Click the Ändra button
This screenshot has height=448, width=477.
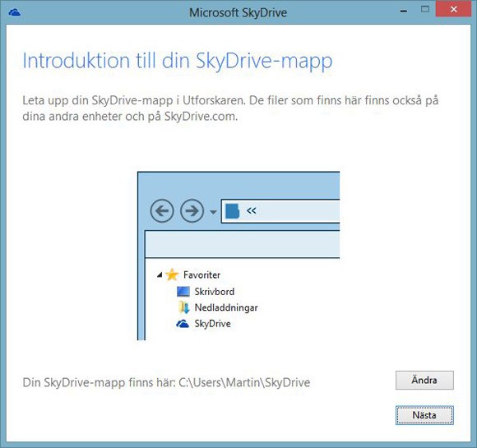[x=424, y=380]
